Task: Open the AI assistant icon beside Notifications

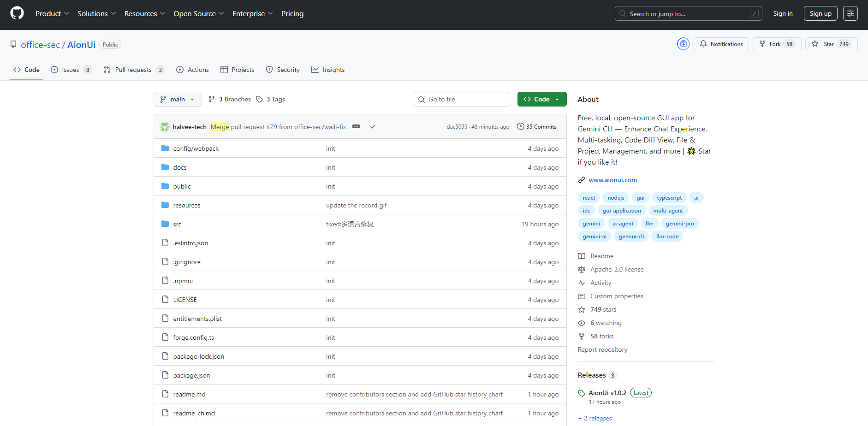Action: coord(683,44)
